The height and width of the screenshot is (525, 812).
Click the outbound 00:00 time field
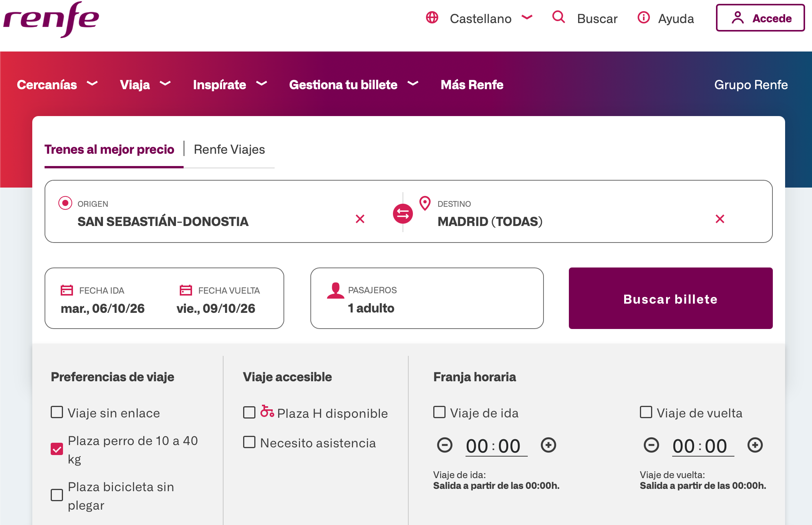497,446
